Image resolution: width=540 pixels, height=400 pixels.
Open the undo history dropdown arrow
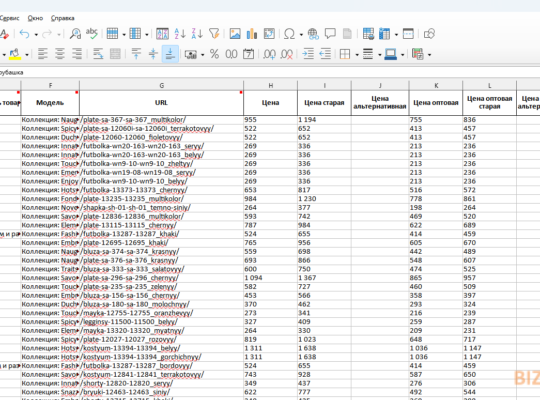tap(36, 34)
